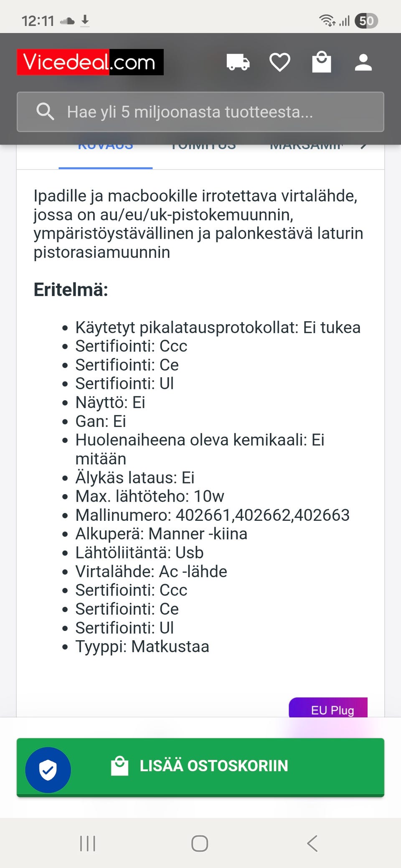Viewport: 401px width, 868px height.
Task: Open the shipping/delivery truck icon
Action: (238, 62)
